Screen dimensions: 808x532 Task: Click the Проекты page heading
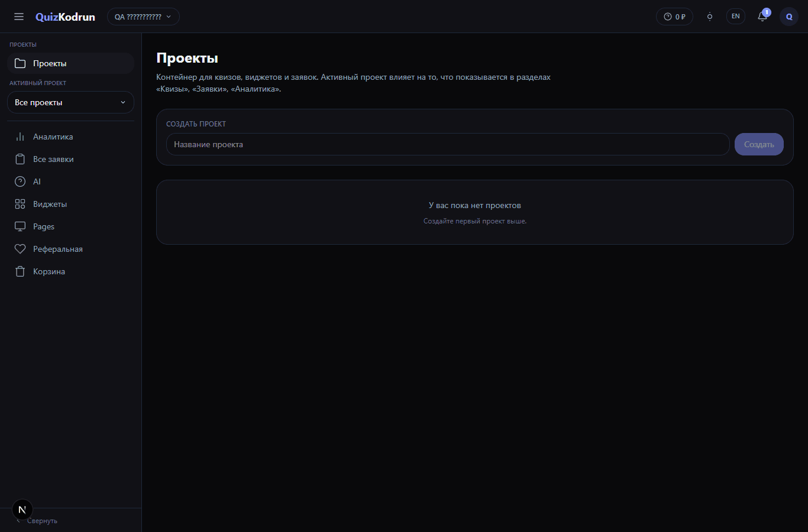click(x=187, y=58)
